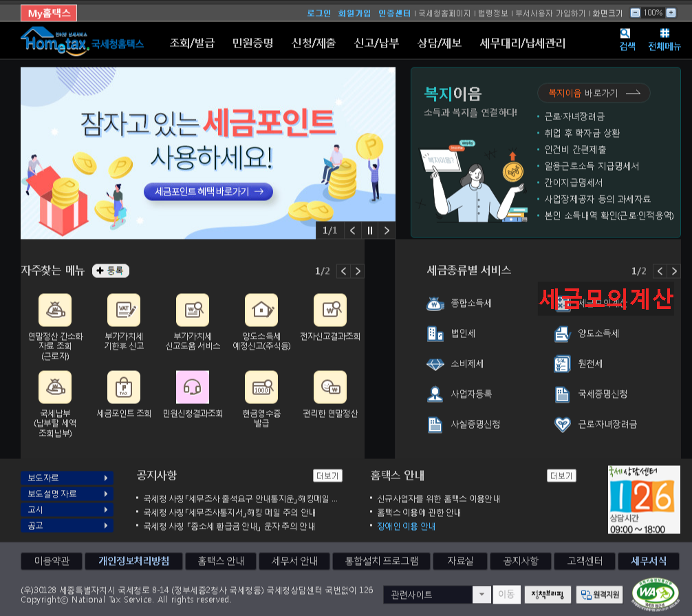Open the 관련사이트 dropdown
The height and width of the screenshot is (616, 692).
point(437,595)
